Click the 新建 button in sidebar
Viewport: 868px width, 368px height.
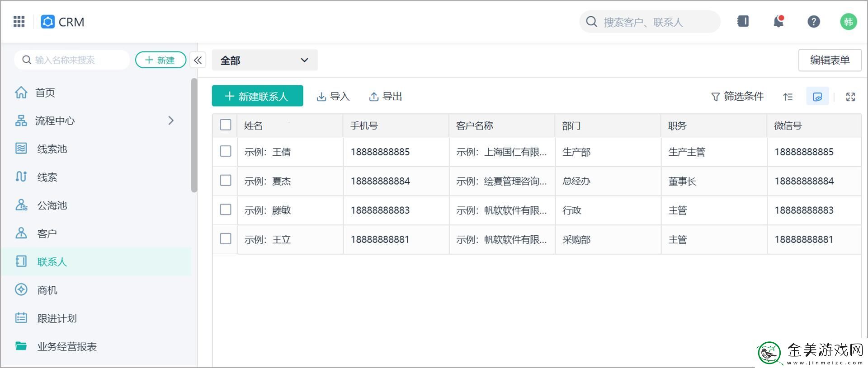pyautogui.click(x=160, y=60)
